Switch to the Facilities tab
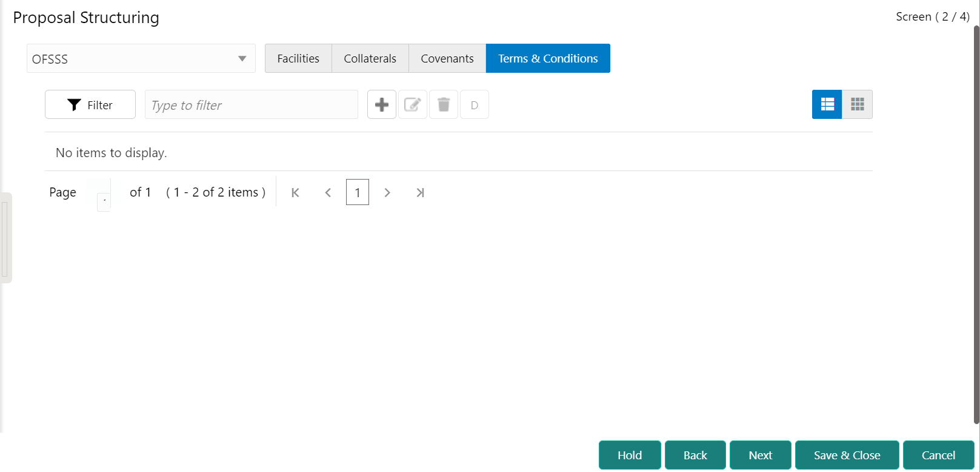This screenshot has width=980, height=472. click(x=298, y=58)
